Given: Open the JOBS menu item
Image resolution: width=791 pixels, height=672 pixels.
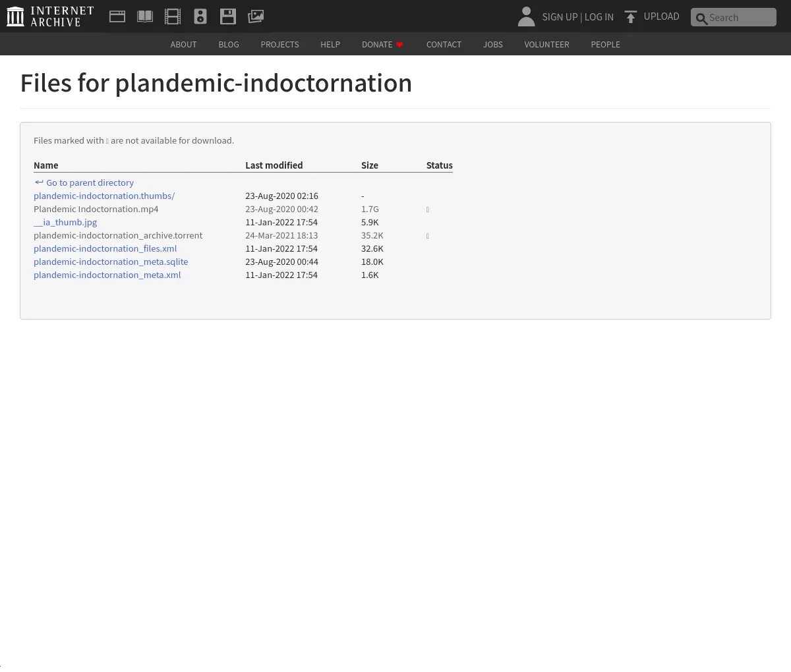Looking at the screenshot, I should 493,44.
